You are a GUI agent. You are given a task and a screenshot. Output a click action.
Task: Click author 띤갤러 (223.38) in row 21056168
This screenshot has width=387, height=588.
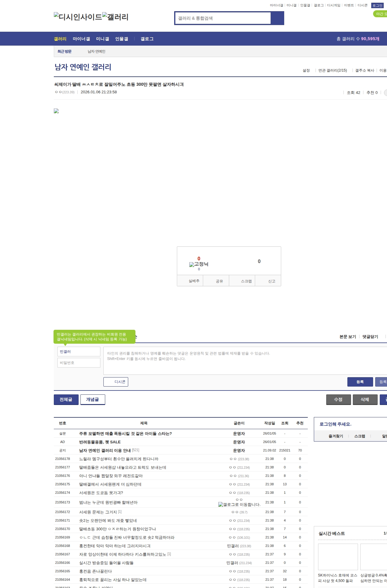239,546
